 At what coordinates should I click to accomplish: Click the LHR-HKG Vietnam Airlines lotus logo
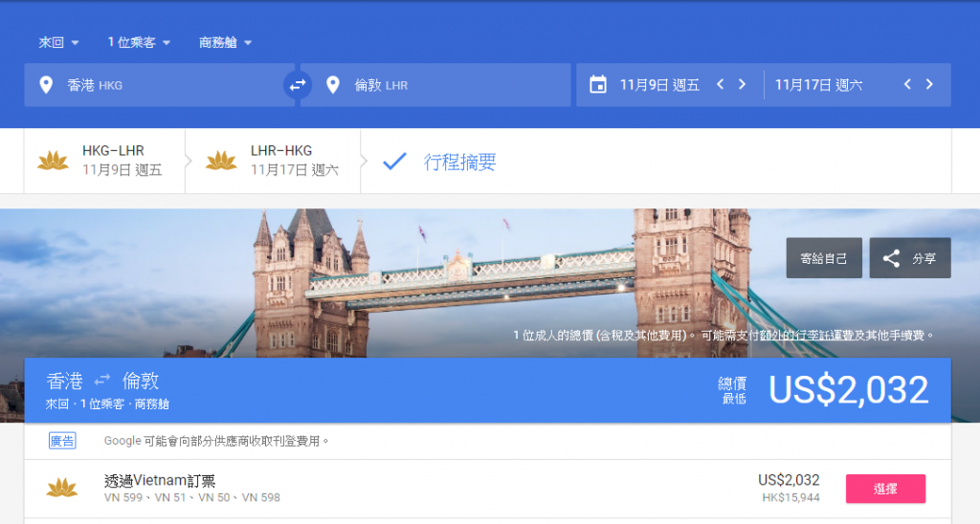pyautogui.click(x=221, y=161)
